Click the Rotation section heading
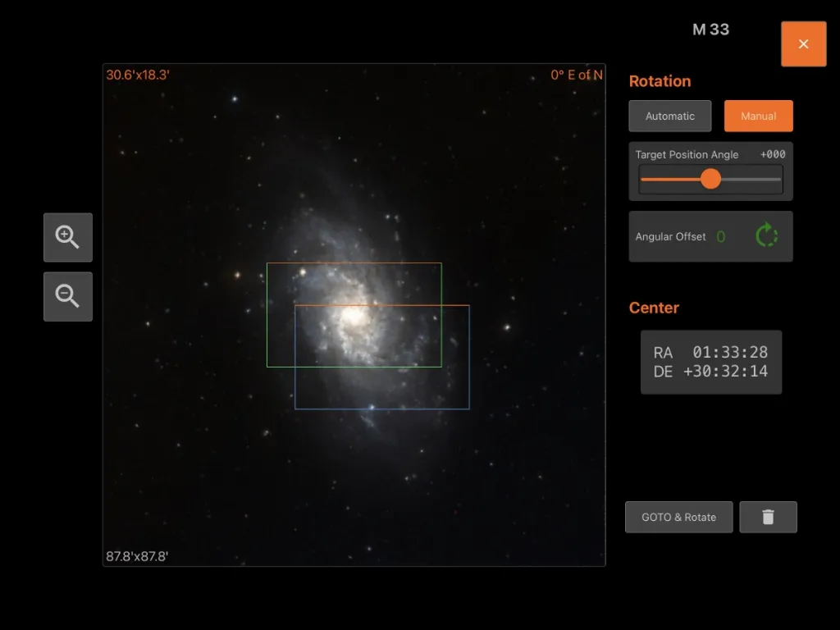Viewport: 840px width, 630px height. click(660, 81)
